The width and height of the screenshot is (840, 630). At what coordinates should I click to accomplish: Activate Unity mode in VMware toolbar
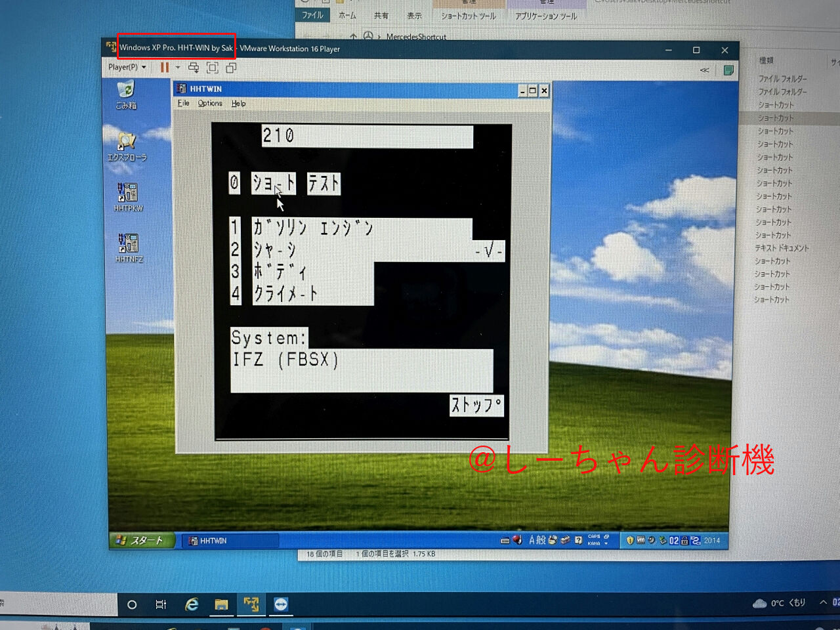[x=230, y=66]
